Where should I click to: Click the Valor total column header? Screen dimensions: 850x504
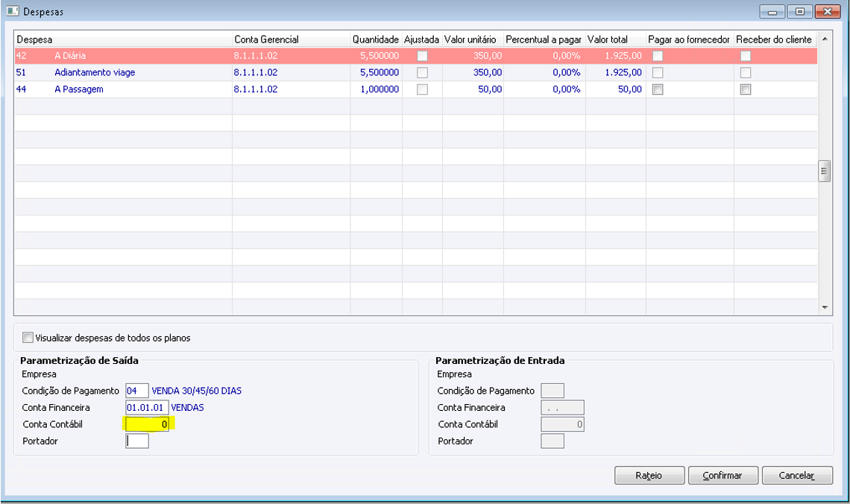pyautogui.click(x=616, y=39)
